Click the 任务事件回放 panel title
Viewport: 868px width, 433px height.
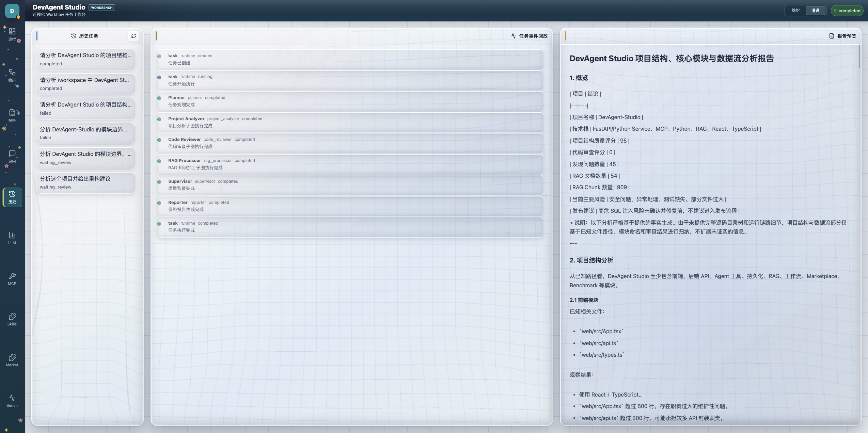coord(533,36)
